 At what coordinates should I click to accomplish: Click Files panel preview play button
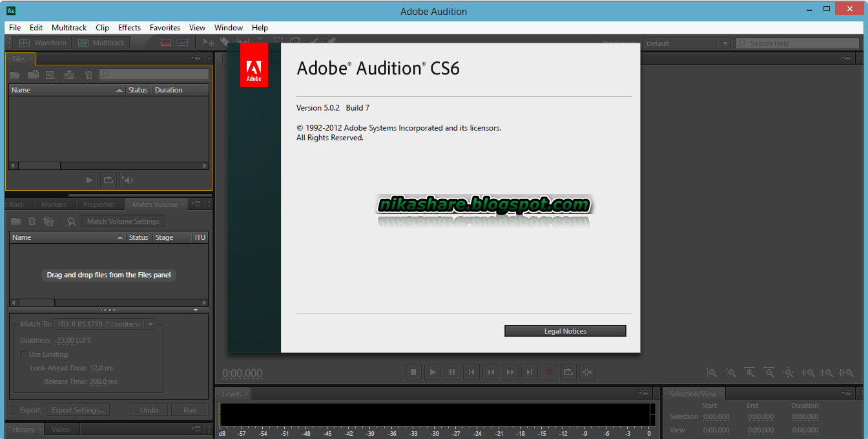90,180
